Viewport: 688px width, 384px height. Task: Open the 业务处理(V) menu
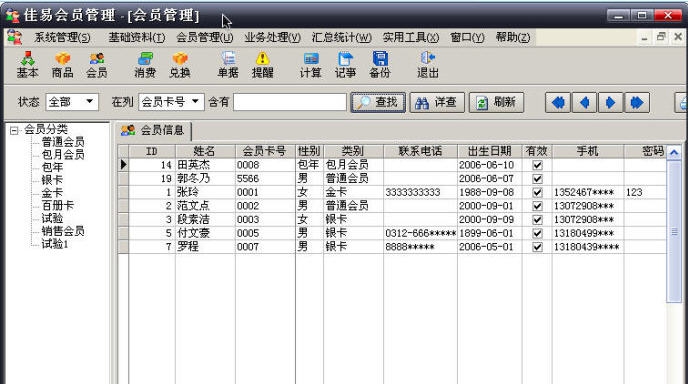click(x=272, y=37)
